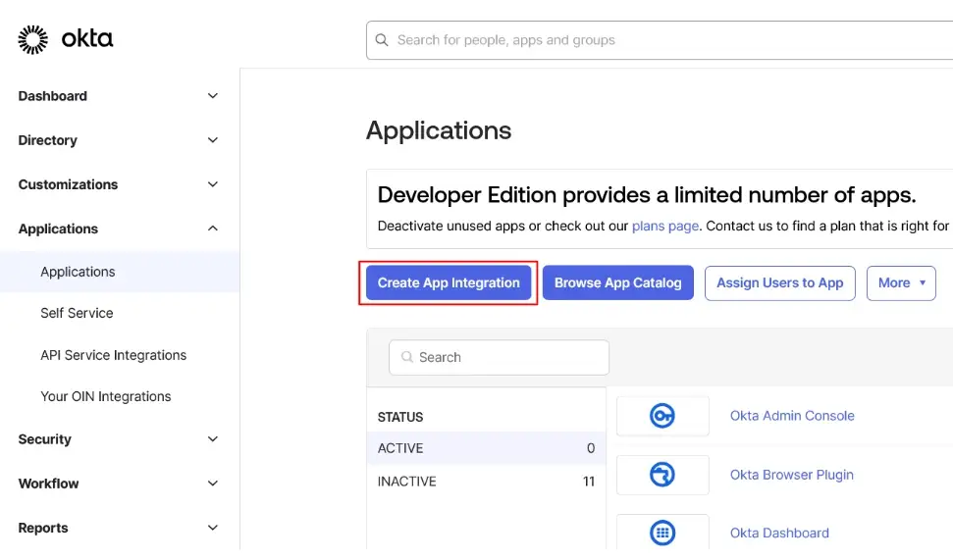Open the Okta Admin Console app icon

[x=662, y=416]
